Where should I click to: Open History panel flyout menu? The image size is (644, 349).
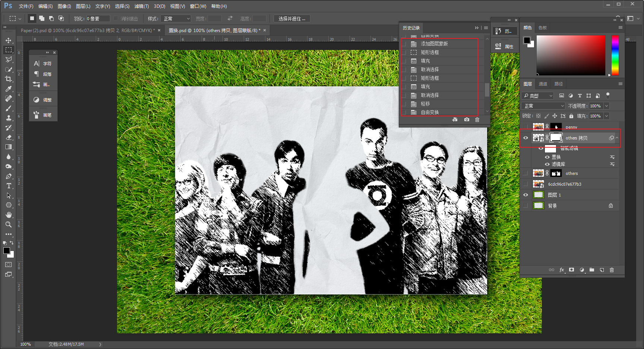(486, 28)
